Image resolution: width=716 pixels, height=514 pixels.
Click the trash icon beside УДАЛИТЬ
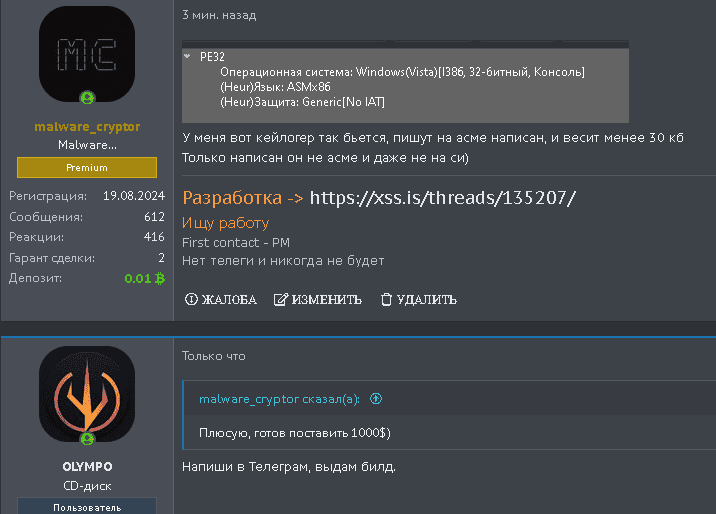(386, 299)
